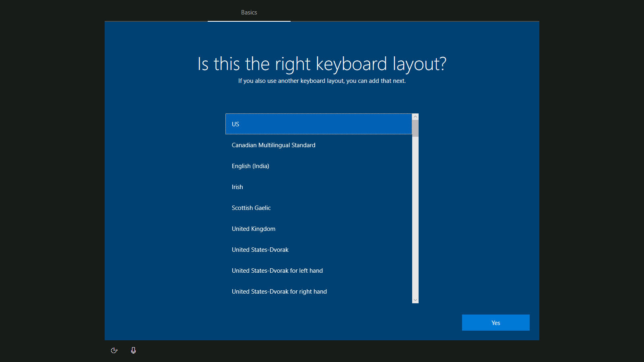Click the layout list scrollbar thumb
Screen dimensions: 644x362
(x=415, y=128)
